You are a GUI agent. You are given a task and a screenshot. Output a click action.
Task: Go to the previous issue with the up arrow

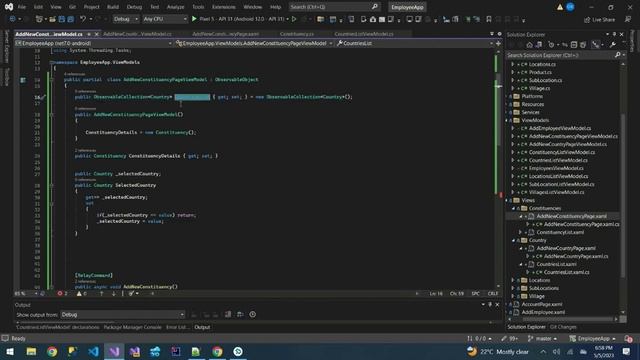[102, 293]
